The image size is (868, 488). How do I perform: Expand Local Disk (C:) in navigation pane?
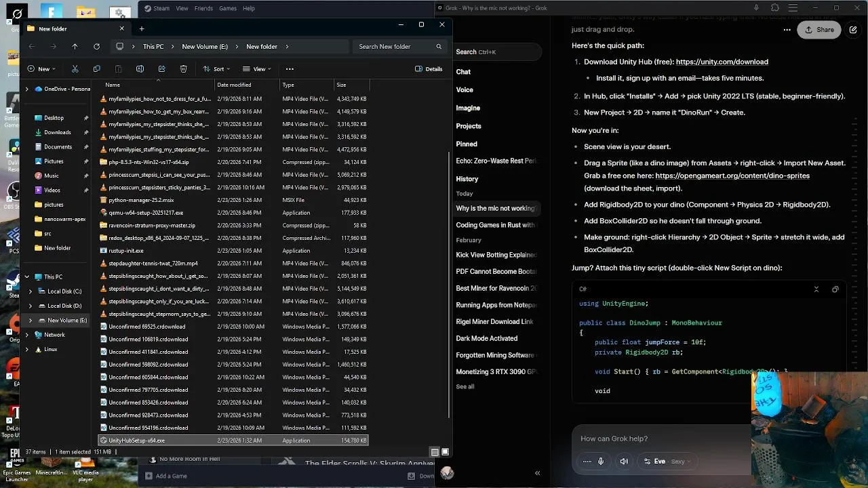(31, 291)
